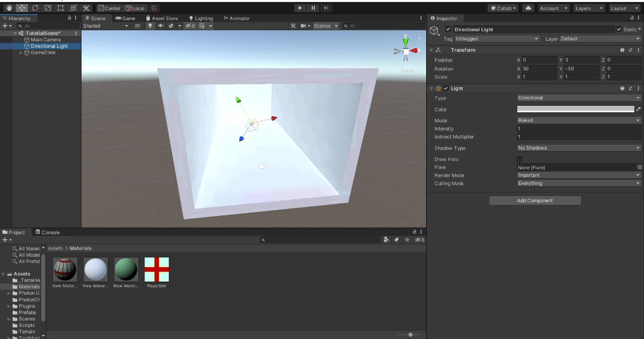This screenshot has width=644, height=339.
Task: Toggle Local handle rotation
Action: pos(134,8)
